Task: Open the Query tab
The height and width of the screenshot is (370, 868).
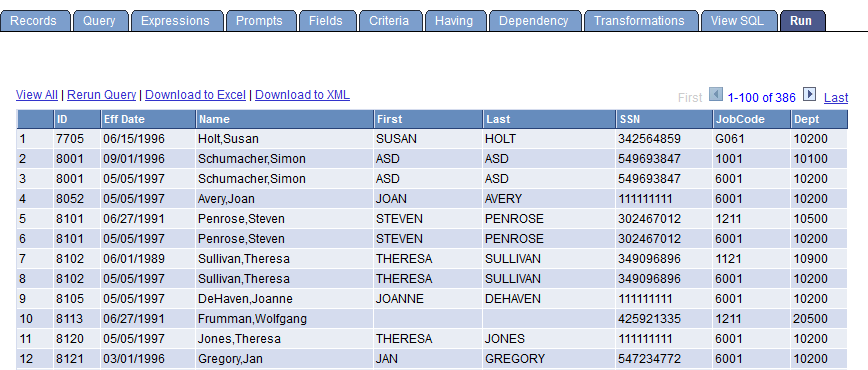Action: click(100, 21)
